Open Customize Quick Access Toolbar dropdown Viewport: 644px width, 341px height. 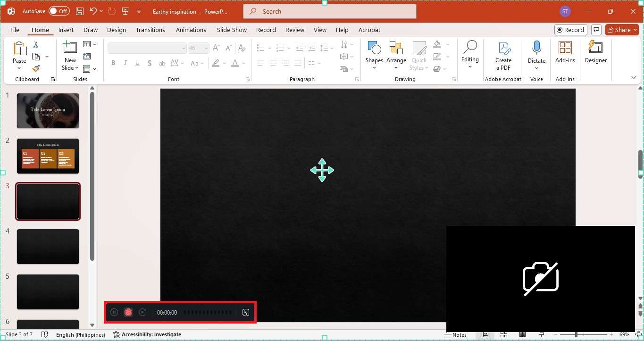[x=139, y=11]
